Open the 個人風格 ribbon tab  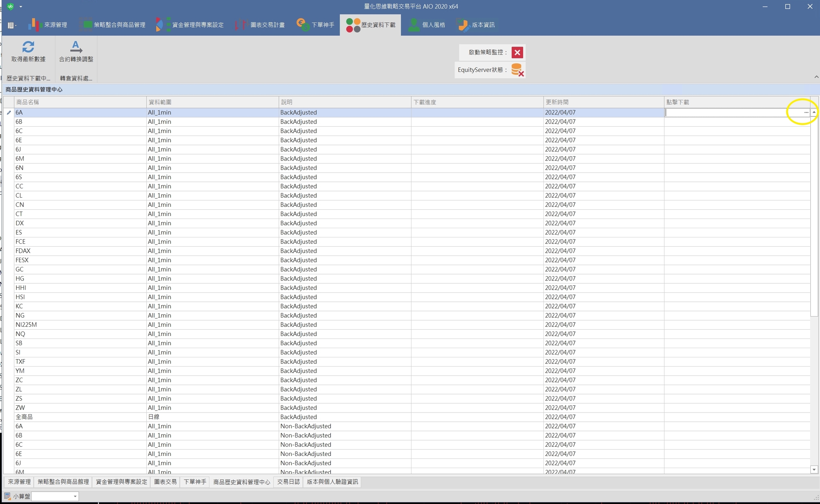click(x=426, y=25)
